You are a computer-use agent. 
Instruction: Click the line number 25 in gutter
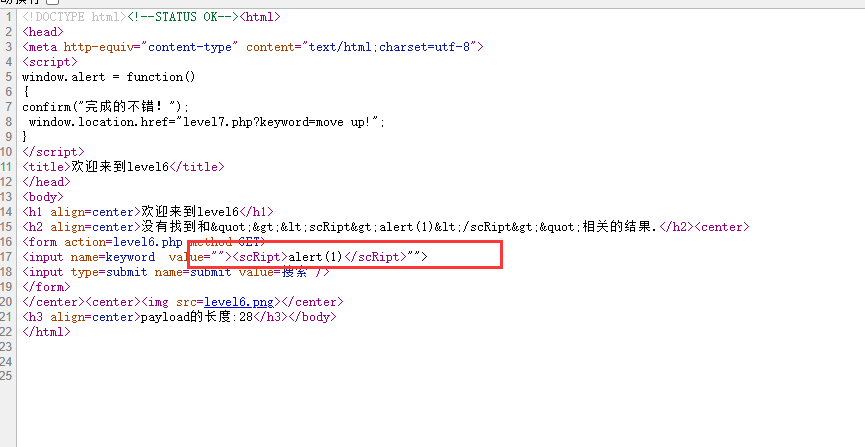coord(6,376)
